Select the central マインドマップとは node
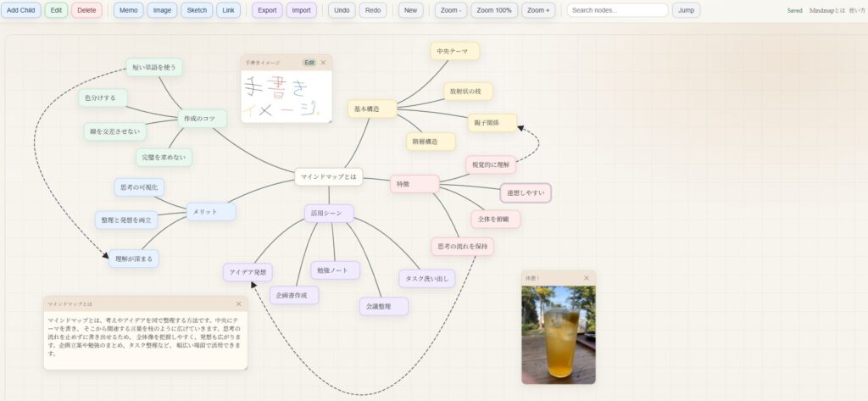The height and width of the screenshot is (401, 868). coord(329,176)
